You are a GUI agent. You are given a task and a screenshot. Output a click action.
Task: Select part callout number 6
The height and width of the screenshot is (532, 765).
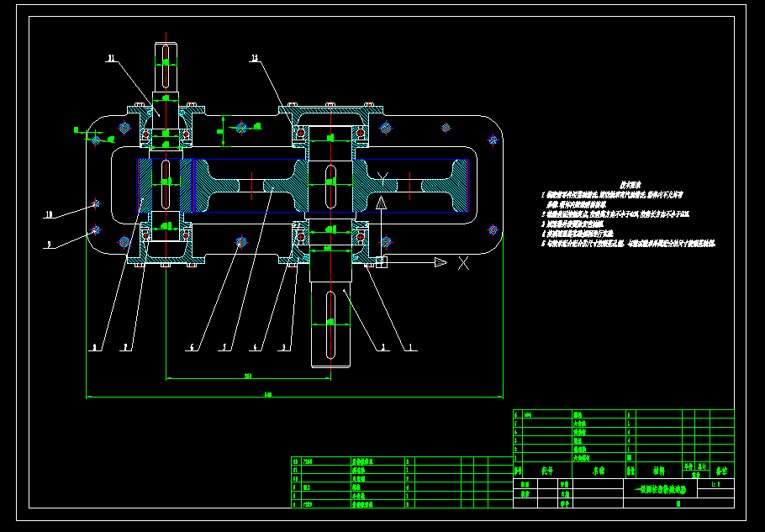pos(193,346)
